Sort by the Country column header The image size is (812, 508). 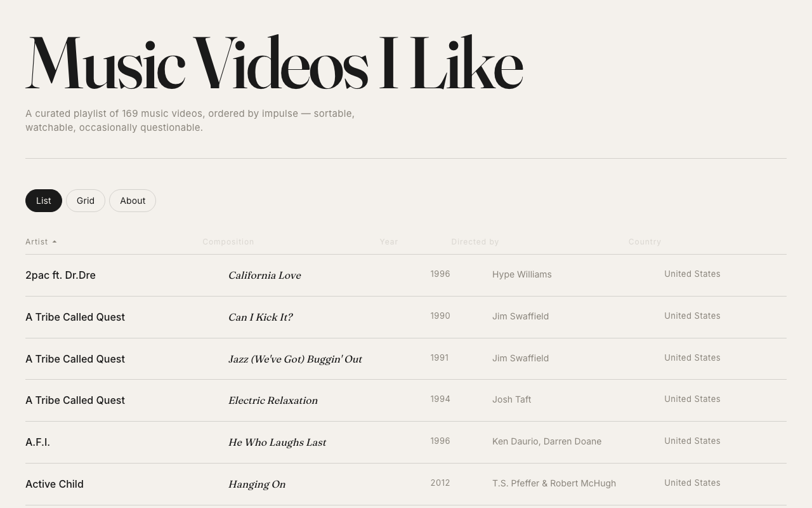coord(645,242)
